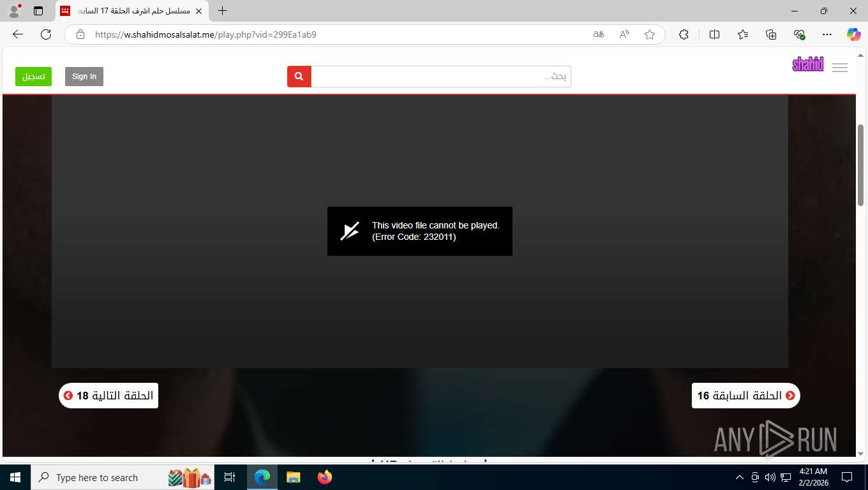Screen dimensions: 868x490
Task: Click the address bar URL
Action: click(206, 34)
